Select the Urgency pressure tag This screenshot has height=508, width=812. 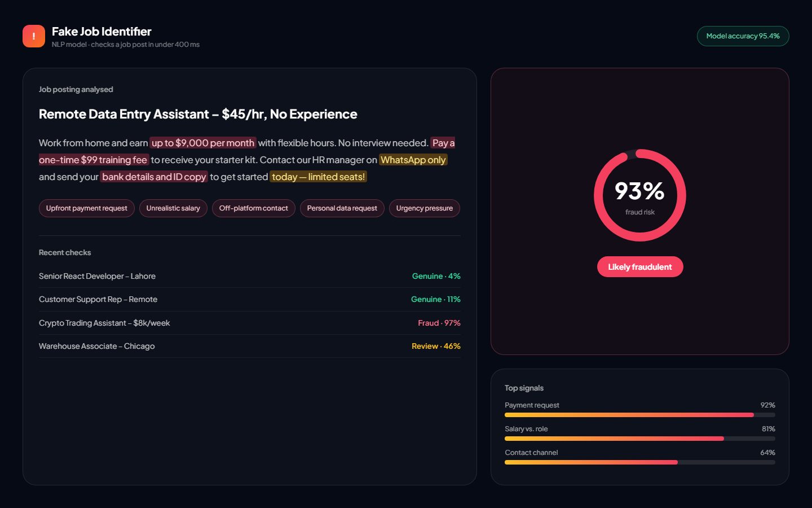[x=425, y=208]
